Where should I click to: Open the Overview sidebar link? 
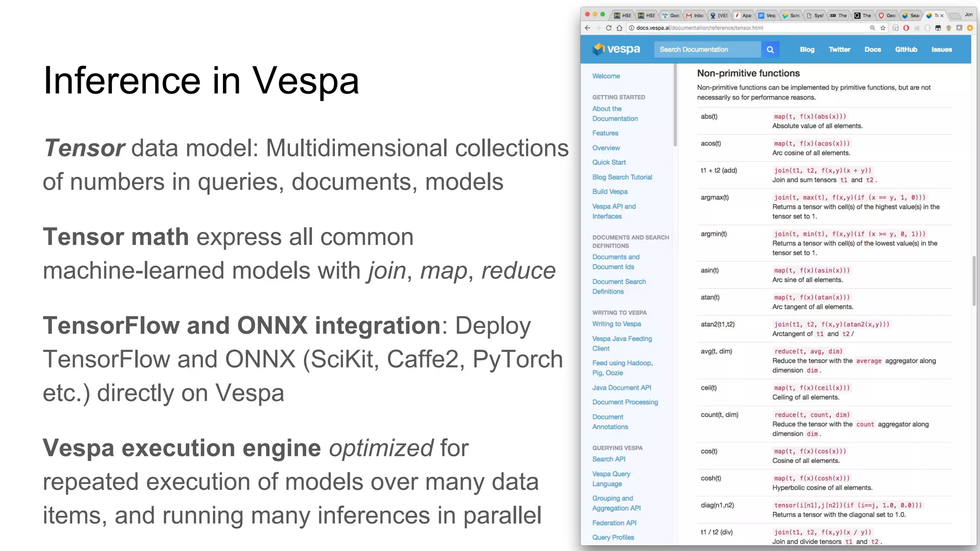606,148
